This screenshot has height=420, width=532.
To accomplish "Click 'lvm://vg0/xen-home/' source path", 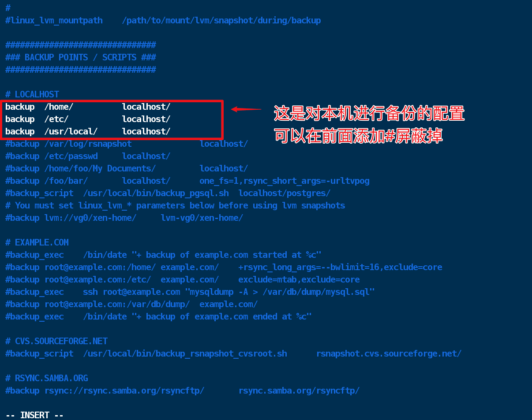I will 90,218.
